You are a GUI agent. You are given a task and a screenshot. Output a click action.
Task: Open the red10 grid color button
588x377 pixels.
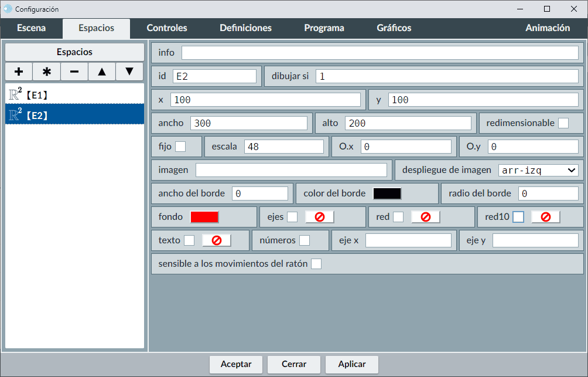tap(545, 217)
